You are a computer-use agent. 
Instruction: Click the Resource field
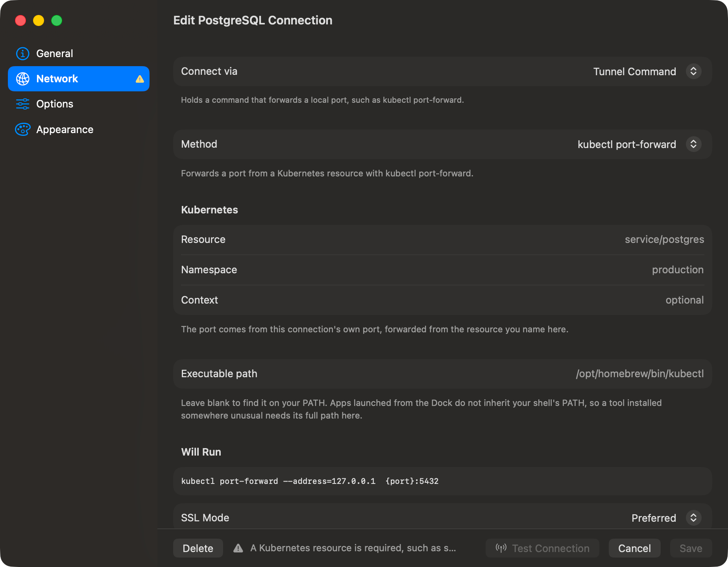443,239
